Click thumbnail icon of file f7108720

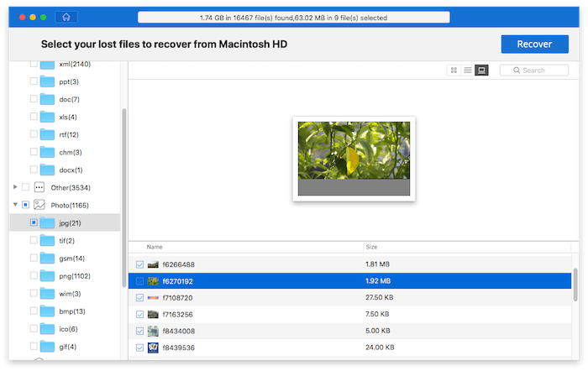click(153, 297)
